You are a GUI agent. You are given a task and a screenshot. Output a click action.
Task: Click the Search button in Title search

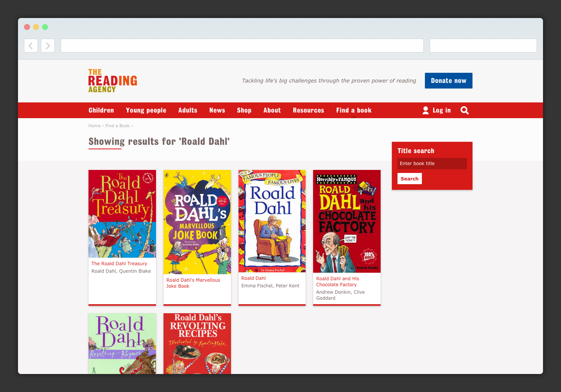tap(409, 179)
